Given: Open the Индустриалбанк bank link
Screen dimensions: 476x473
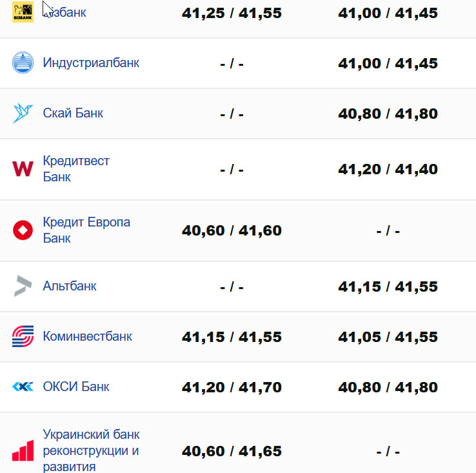Looking at the screenshot, I should point(91,63).
